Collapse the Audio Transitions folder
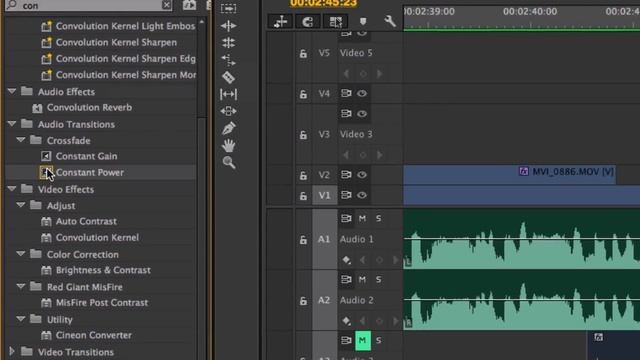This screenshot has width=640, height=360. pyautogui.click(x=12, y=124)
